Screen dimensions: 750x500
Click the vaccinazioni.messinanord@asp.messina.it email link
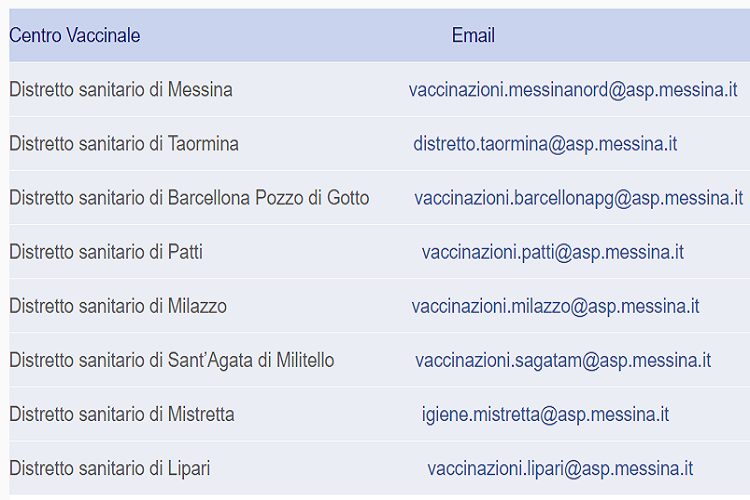(573, 90)
